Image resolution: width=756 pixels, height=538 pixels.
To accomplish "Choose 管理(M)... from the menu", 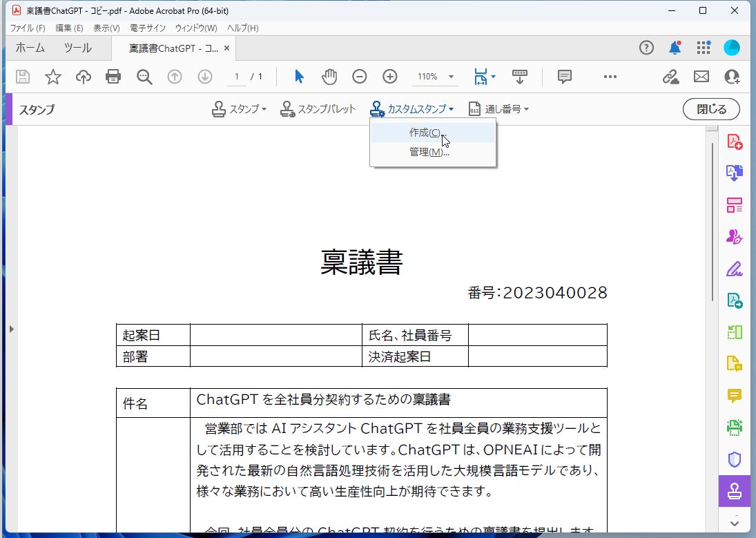I will (432, 152).
